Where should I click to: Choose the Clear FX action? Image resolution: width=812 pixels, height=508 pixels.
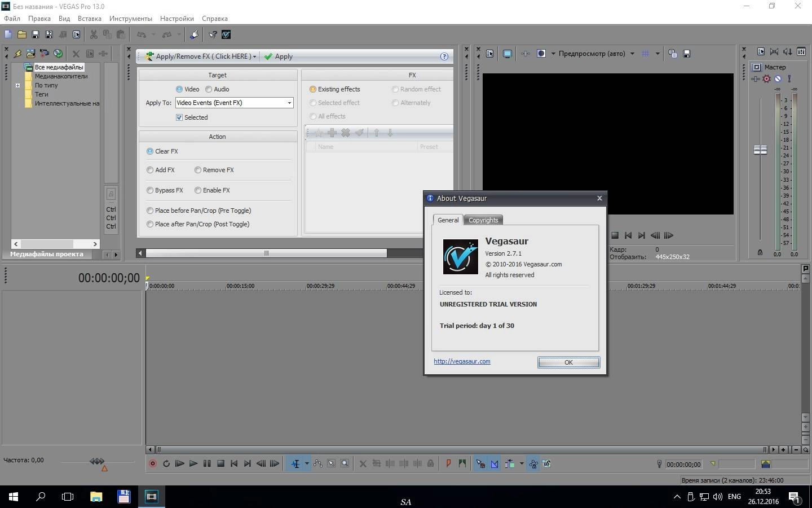coord(162,151)
